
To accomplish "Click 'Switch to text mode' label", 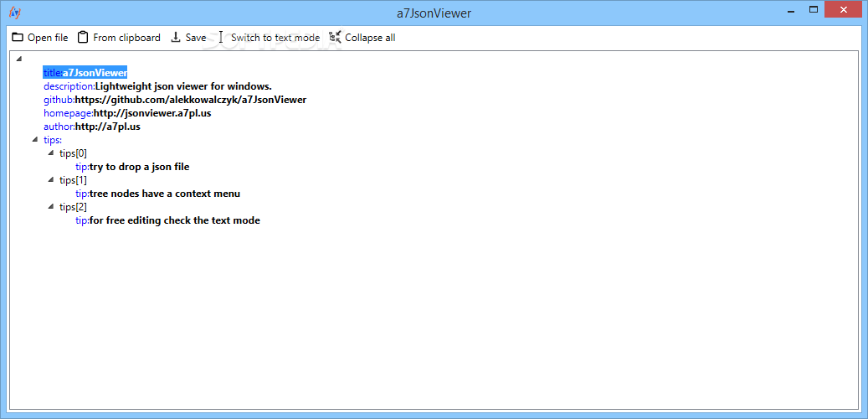I will pos(275,38).
